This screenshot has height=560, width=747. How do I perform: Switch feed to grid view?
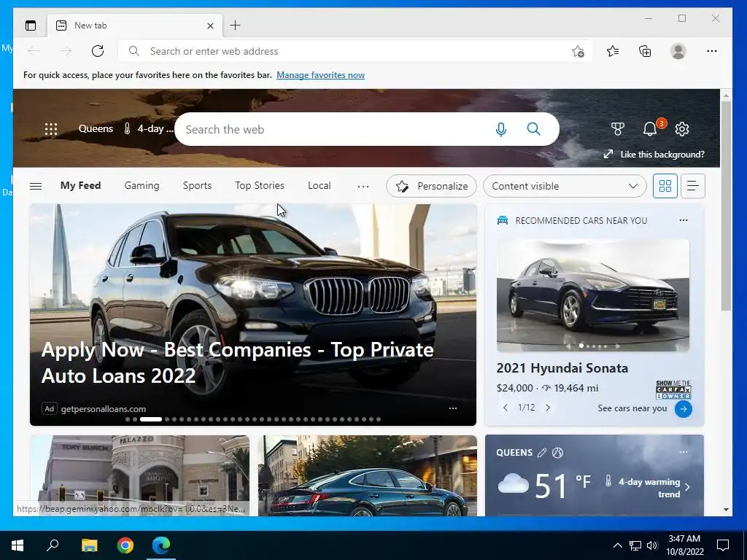665,186
